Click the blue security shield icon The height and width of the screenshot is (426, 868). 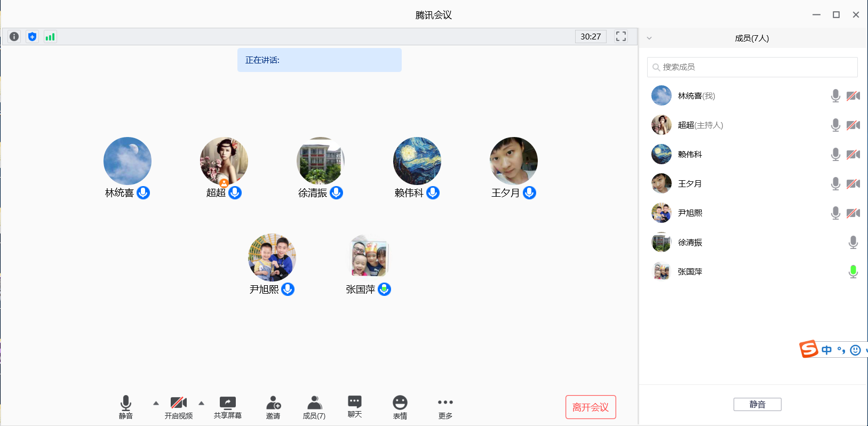click(33, 37)
